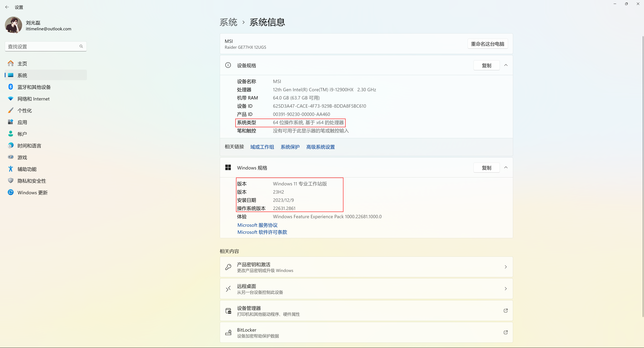Click Windows Feature Experience Pack text
Viewport: 644px width, 348px height.
pos(327,216)
